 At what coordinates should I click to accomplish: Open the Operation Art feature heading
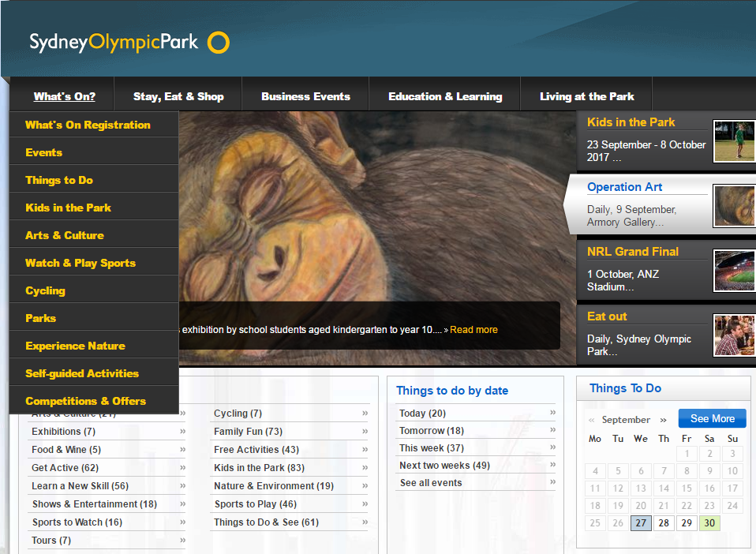tap(624, 187)
